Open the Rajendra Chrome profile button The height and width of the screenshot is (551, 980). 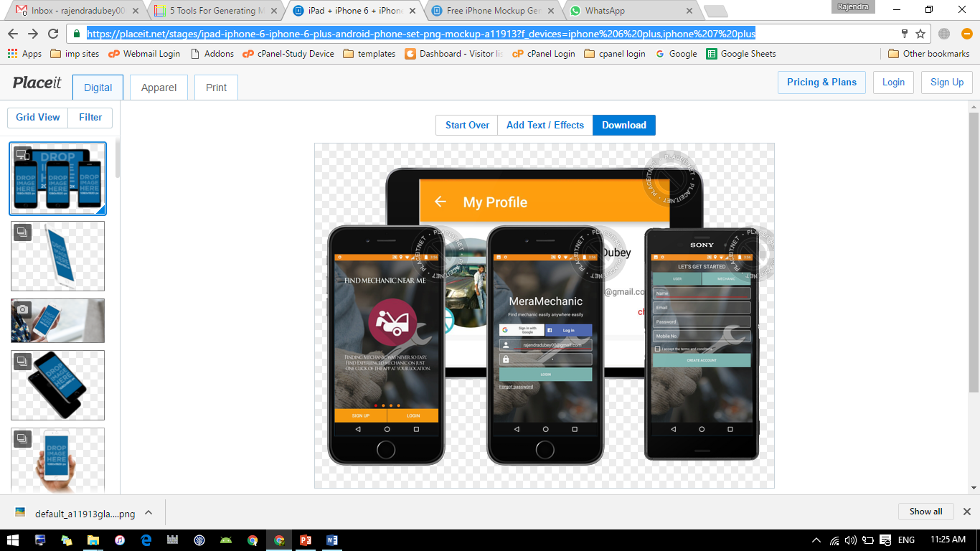[x=853, y=7]
